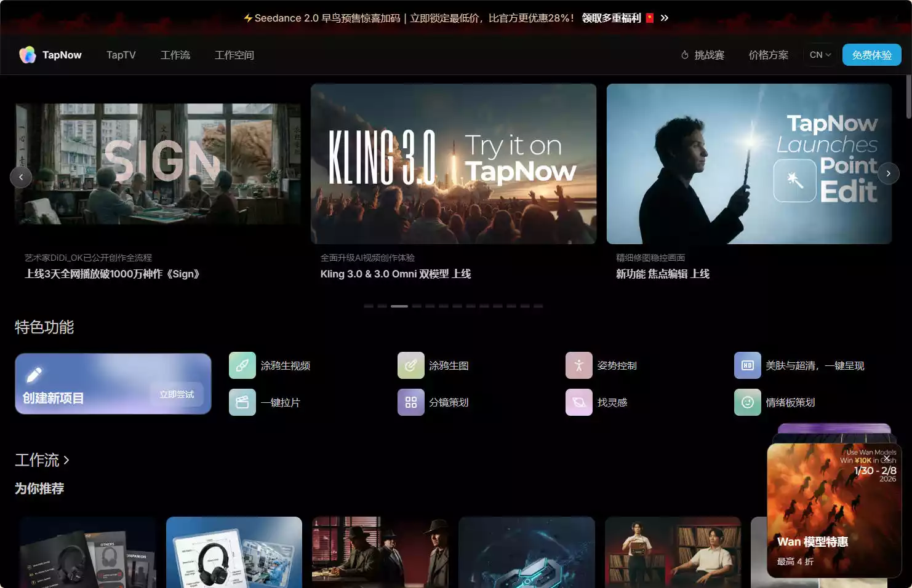Screen dimensions: 912x588
Task: Open the SIGN mahjong cat banner
Action: (x=158, y=164)
